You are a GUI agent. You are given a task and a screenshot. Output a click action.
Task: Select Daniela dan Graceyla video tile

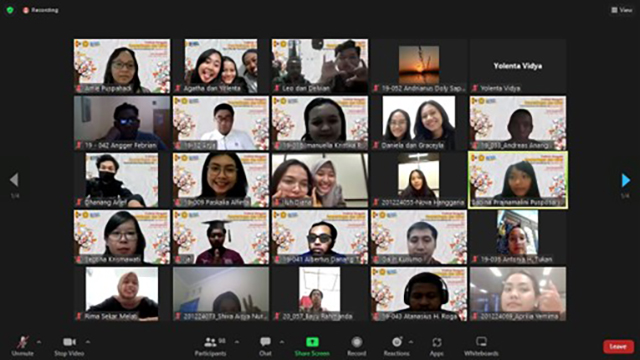(x=419, y=123)
